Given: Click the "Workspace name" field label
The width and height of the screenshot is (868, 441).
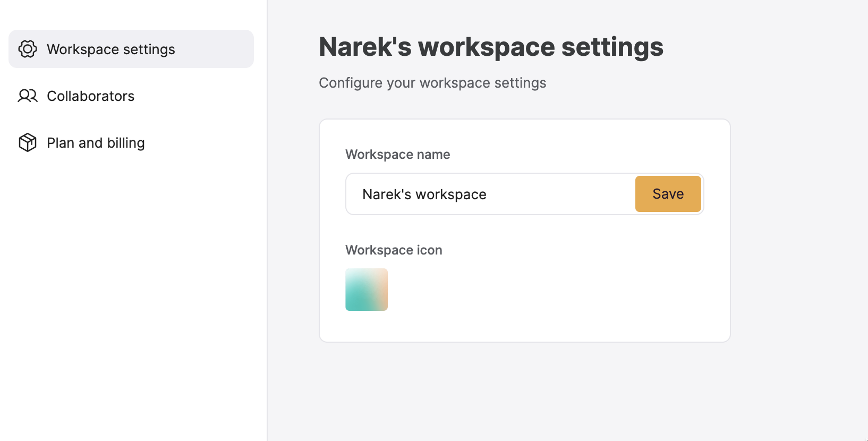Looking at the screenshot, I should coord(398,154).
